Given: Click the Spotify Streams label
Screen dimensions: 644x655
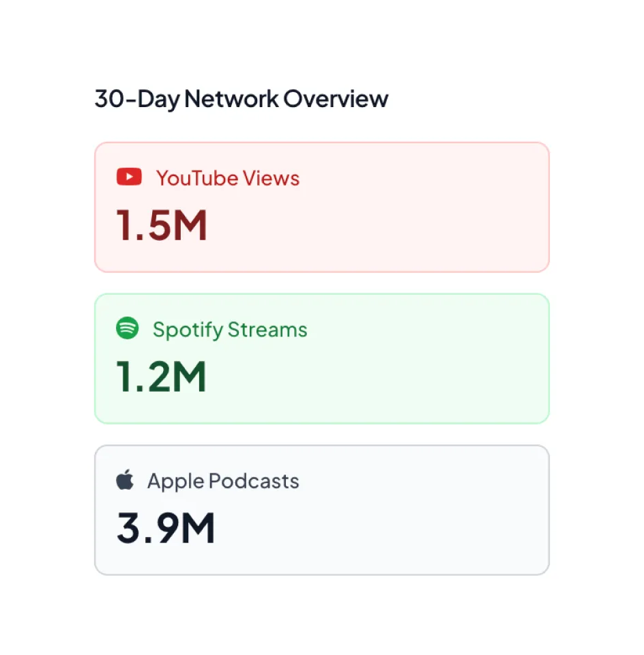Looking at the screenshot, I should [x=231, y=330].
